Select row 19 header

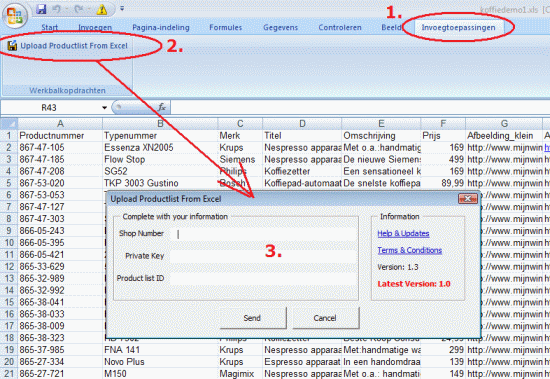pos(9,350)
